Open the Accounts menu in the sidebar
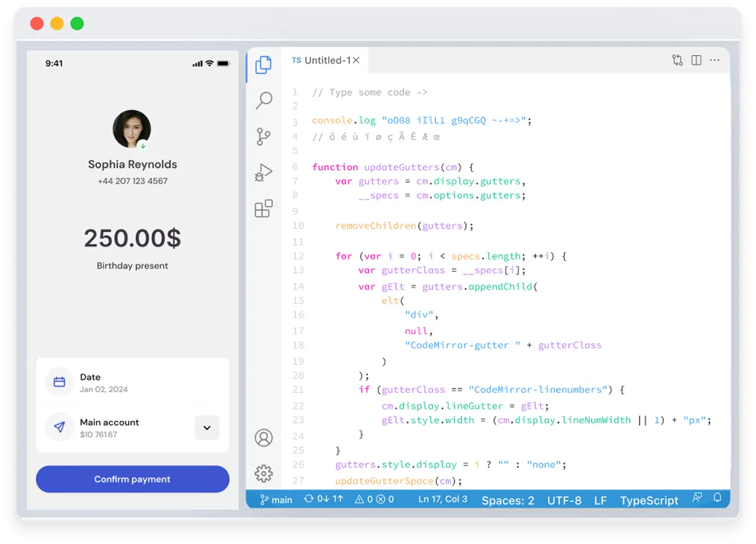 tap(263, 438)
